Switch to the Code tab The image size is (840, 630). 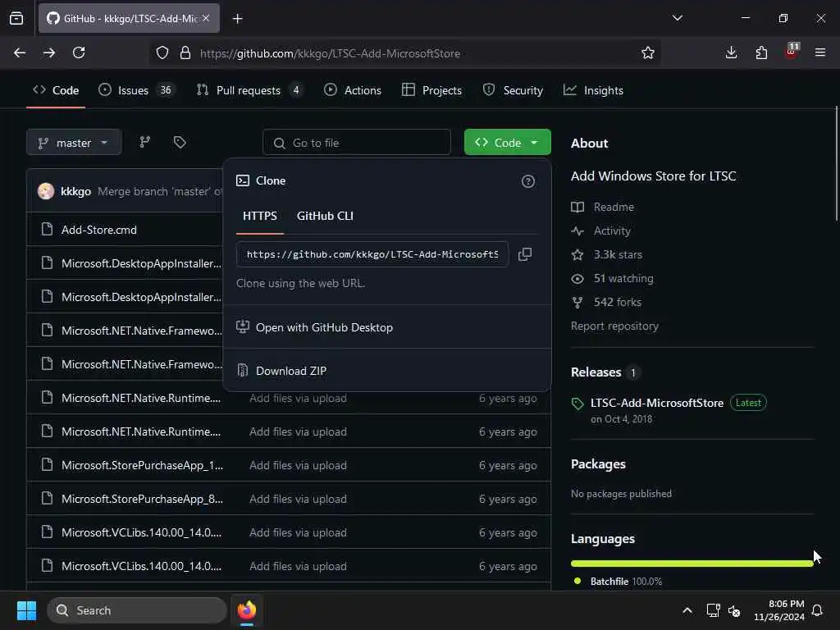click(x=56, y=90)
